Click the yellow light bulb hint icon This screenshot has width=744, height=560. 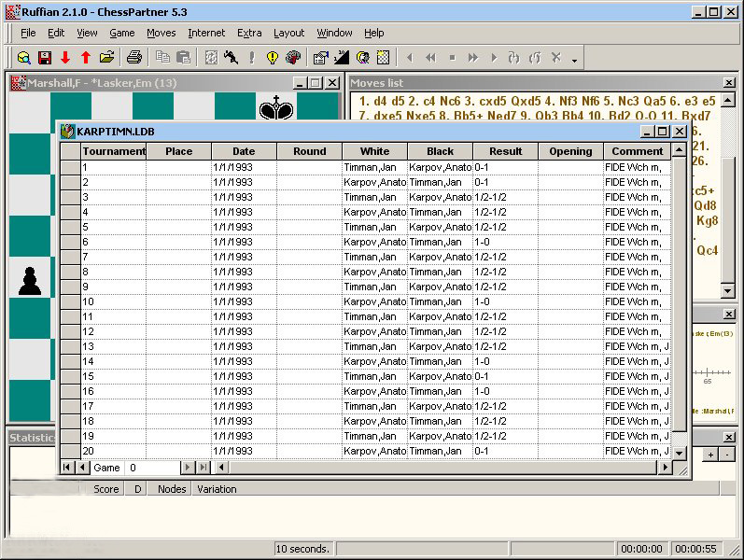272,58
